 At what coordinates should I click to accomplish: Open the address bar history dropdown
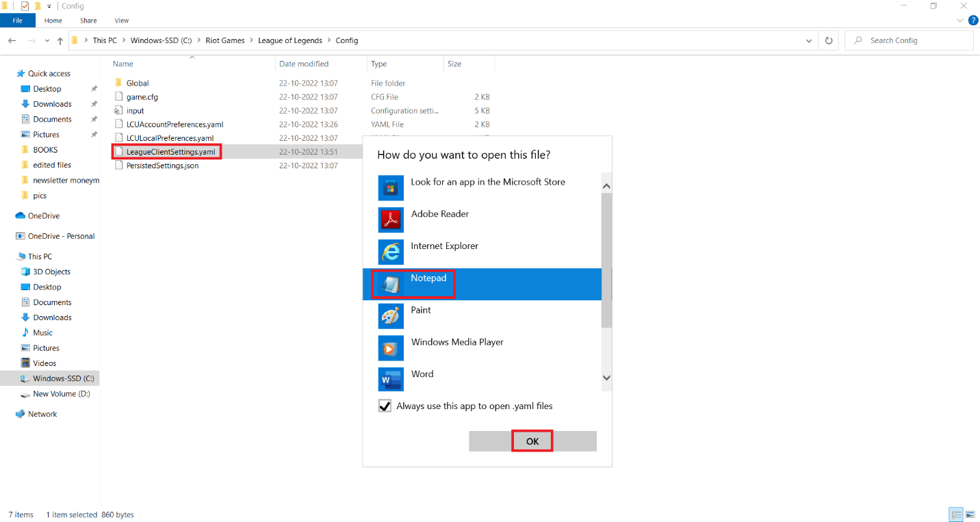[810, 40]
